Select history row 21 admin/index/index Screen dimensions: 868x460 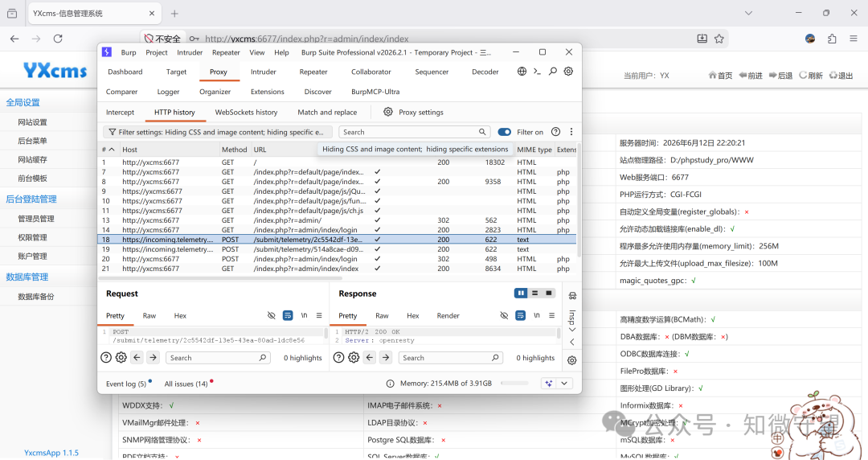338,269
